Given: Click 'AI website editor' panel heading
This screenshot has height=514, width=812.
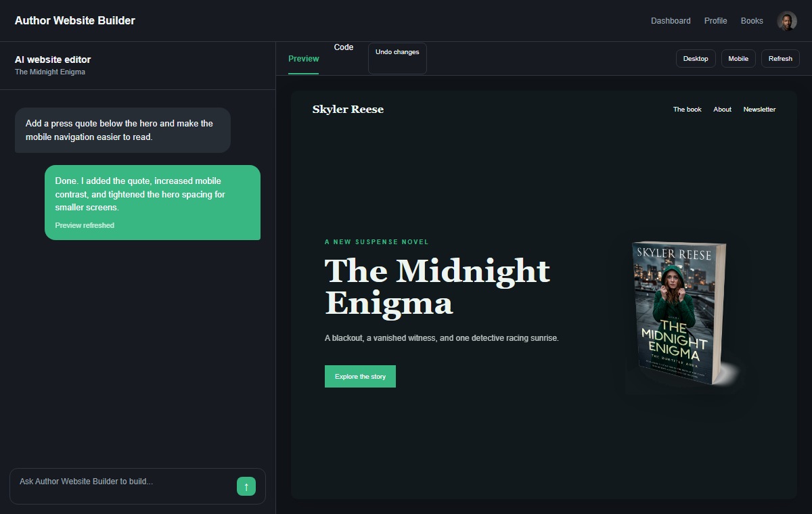Looking at the screenshot, I should 53,60.
